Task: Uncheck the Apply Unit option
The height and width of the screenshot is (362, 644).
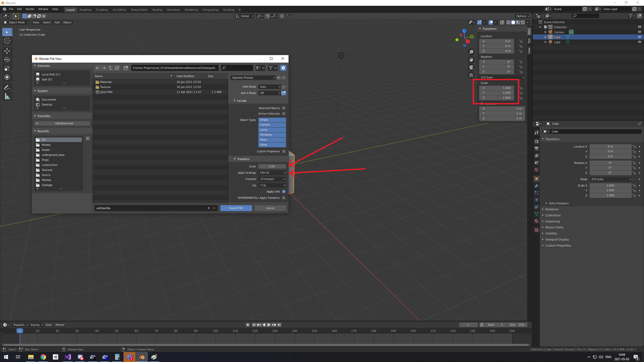Action: click(284, 191)
